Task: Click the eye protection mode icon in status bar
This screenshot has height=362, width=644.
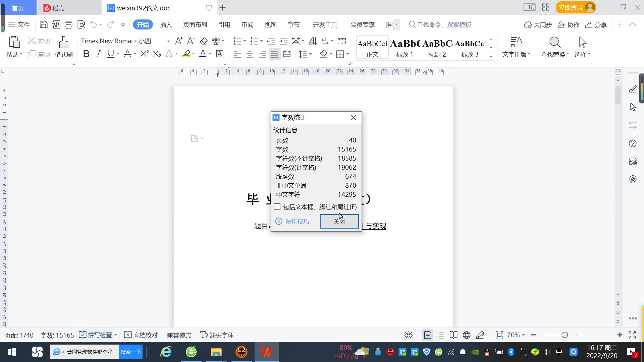Action: 408,335
